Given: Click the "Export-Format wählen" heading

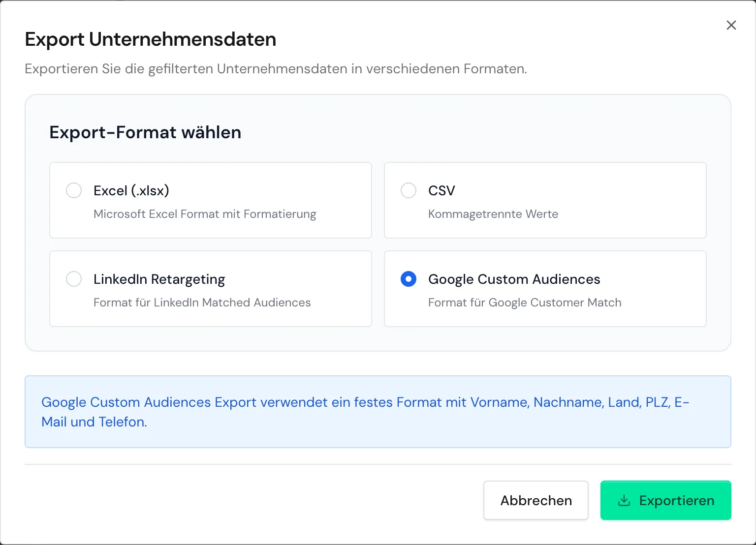Looking at the screenshot, I should pyautogui.click(x=145, y=132).
